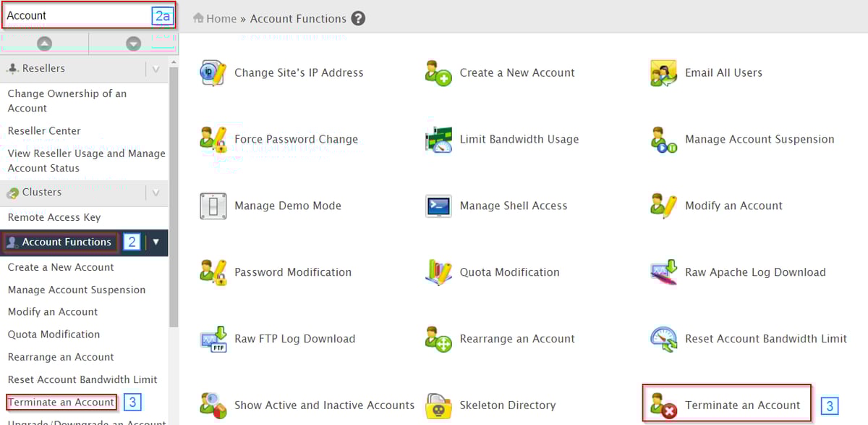Click the Force Password Change key icon
The image size is (868, 425).
point(212,139)
